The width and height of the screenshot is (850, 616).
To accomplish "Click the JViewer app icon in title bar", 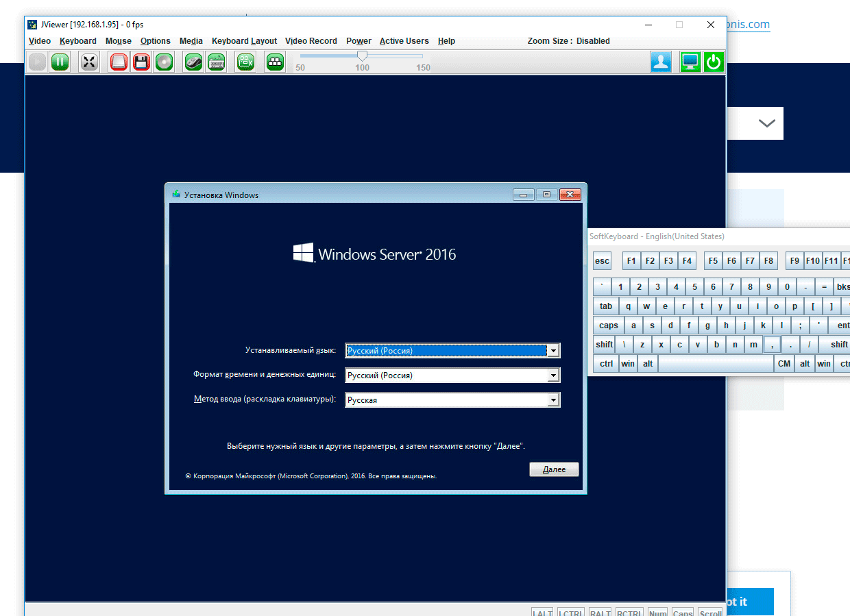I will [32, 25].
